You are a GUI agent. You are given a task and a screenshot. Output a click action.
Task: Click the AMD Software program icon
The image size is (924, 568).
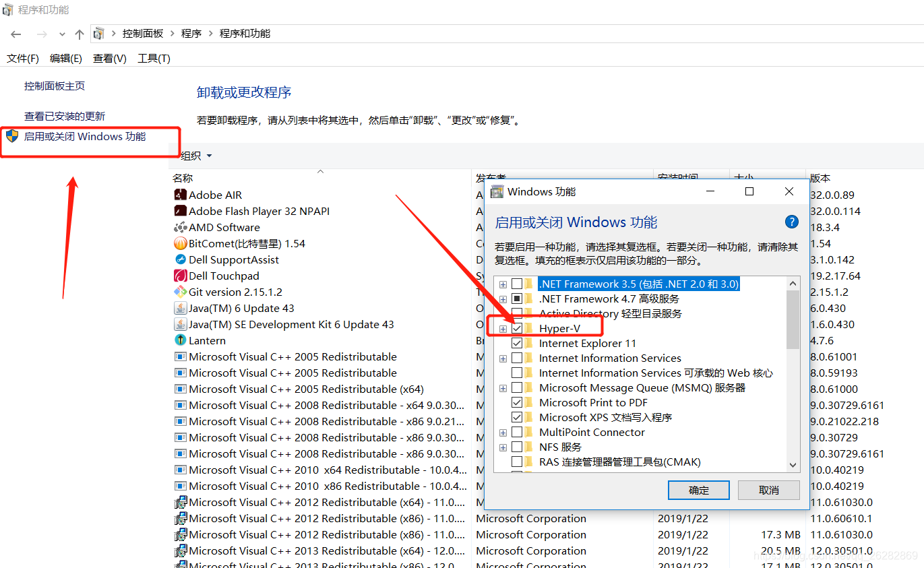(x=180, y=227)
